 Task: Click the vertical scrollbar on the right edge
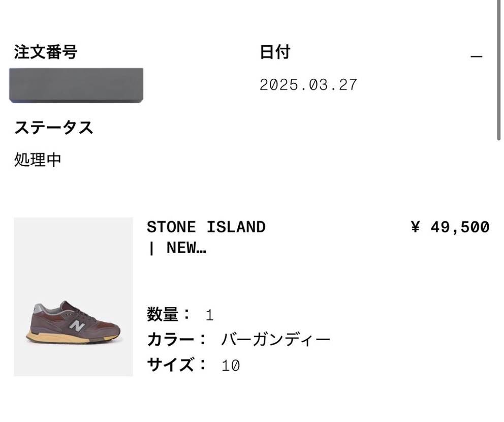click(499, 71)
